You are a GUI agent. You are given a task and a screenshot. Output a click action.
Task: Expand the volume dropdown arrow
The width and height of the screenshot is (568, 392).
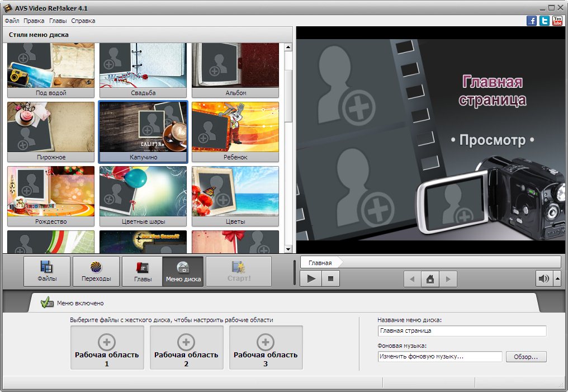[557, 278]
